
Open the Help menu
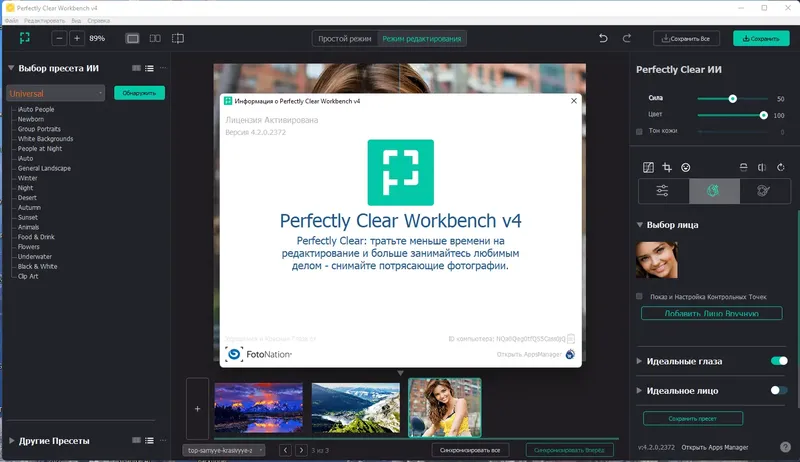tap(98, 21)
